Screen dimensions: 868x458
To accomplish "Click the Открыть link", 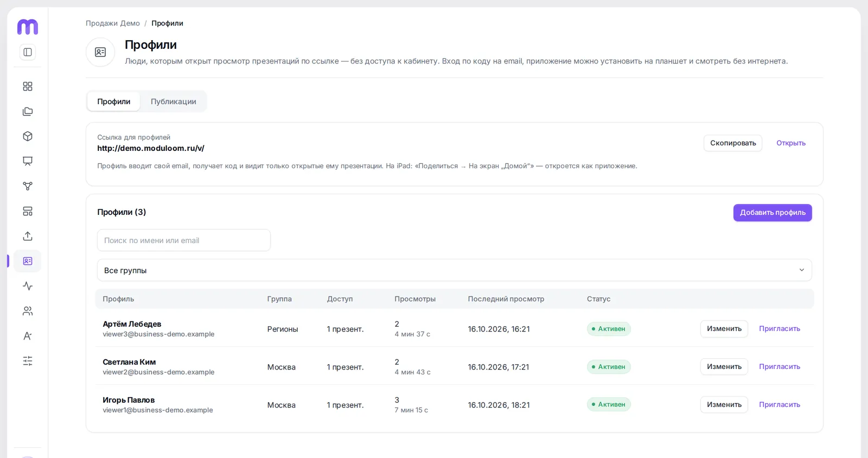I will click(791, 143).
